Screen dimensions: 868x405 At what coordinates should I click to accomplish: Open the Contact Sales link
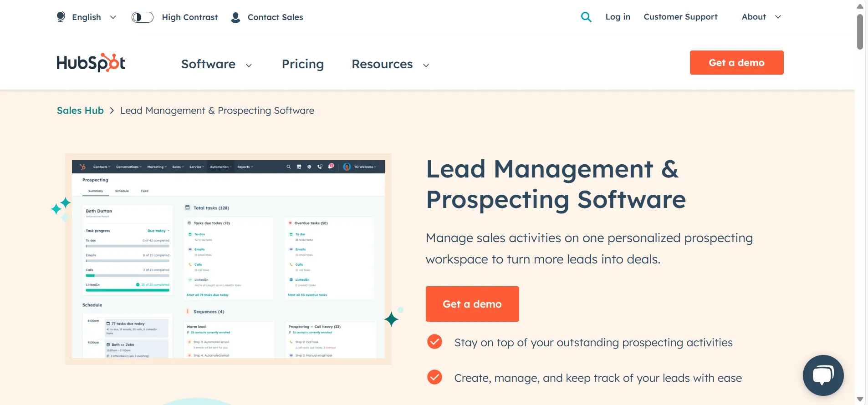[275, 17]
